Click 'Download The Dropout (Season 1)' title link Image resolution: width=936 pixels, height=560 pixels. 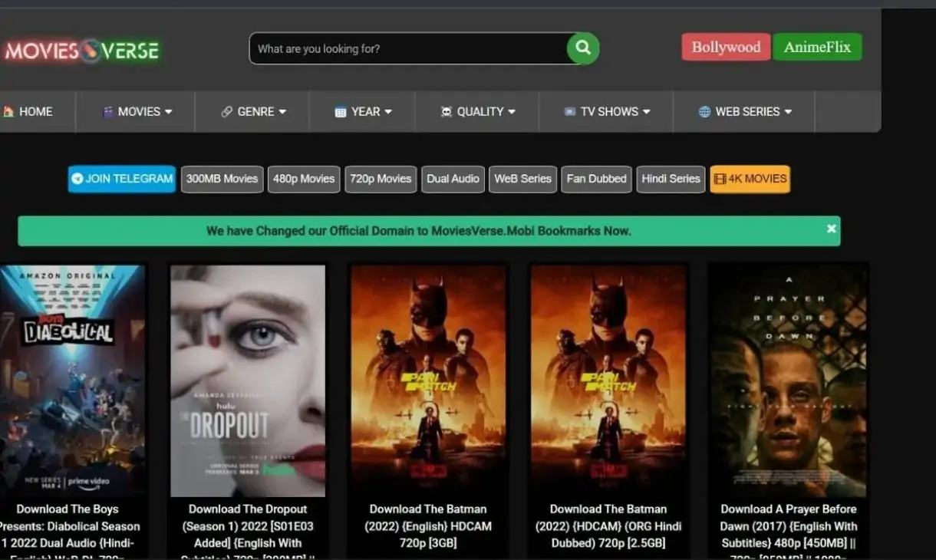tap(248, 532)
